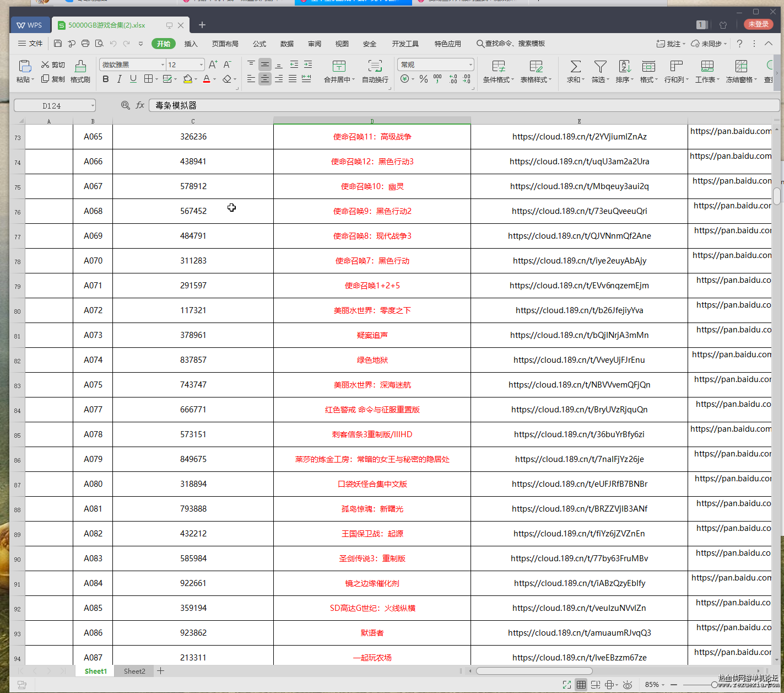Switch to the 数据 (Data) tab
This screenshot has width=784, height=693.
pyautogui.click(x=286, y=44)
